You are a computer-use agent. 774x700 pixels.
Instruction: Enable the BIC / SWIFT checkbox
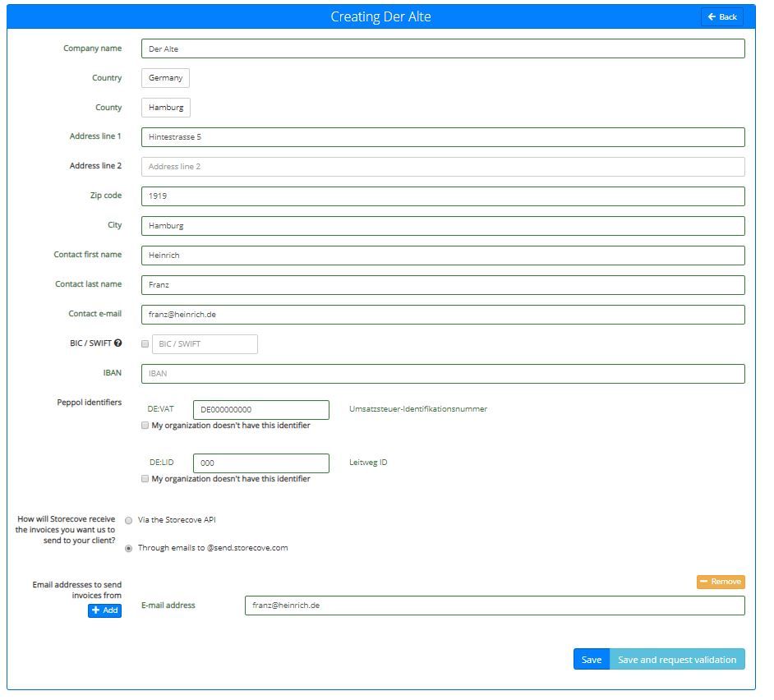[x=145, y=344]
